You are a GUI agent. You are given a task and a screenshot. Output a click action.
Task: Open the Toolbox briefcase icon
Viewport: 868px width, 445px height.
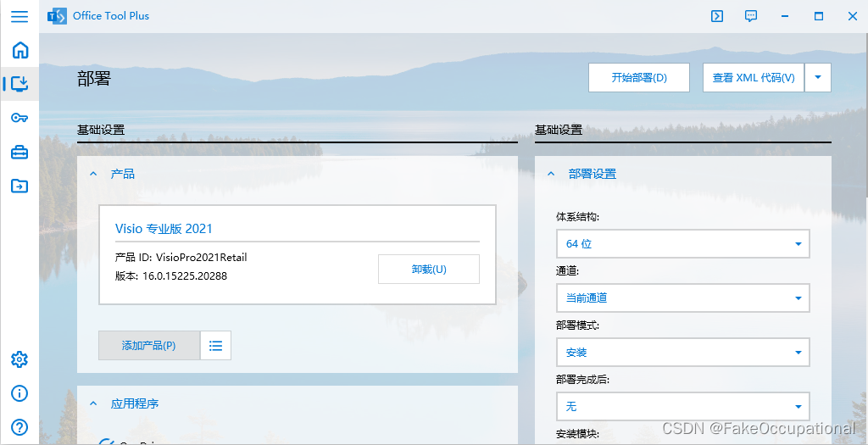19,152
